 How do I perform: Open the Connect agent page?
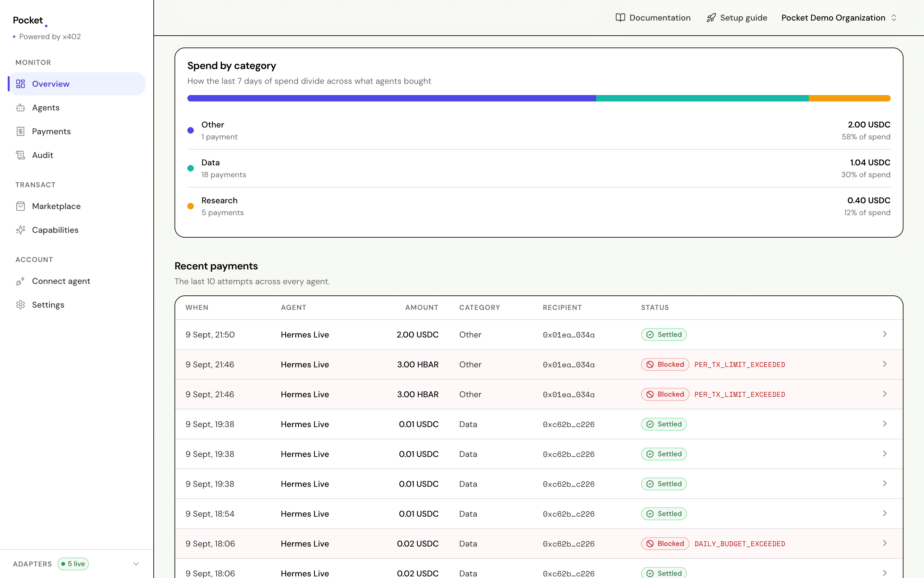click(77, 281)
